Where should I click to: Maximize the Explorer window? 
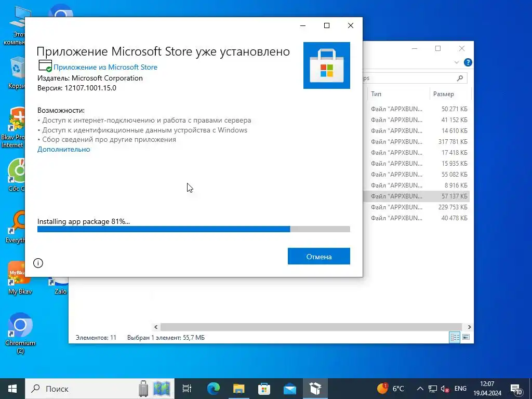438,48
